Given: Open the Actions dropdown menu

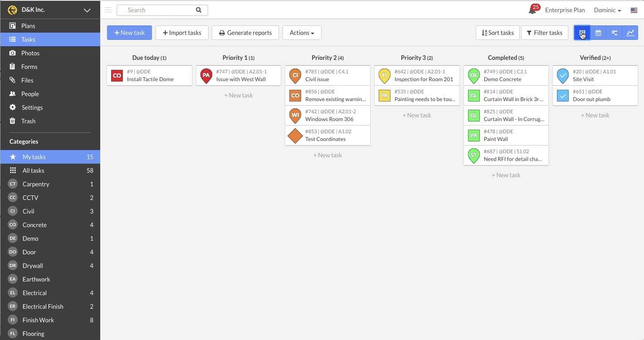Looking at the screenshot, I should point(302,33).
